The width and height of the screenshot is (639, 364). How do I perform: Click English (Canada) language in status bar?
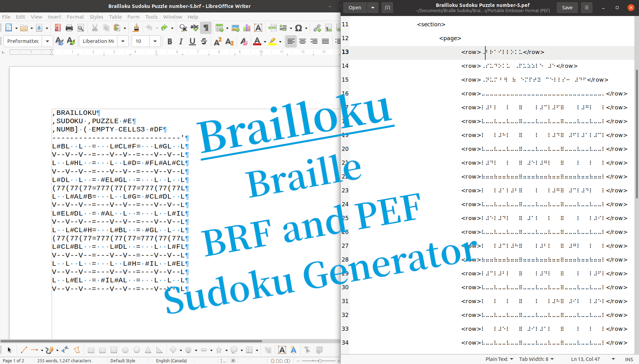click(171, 361)
